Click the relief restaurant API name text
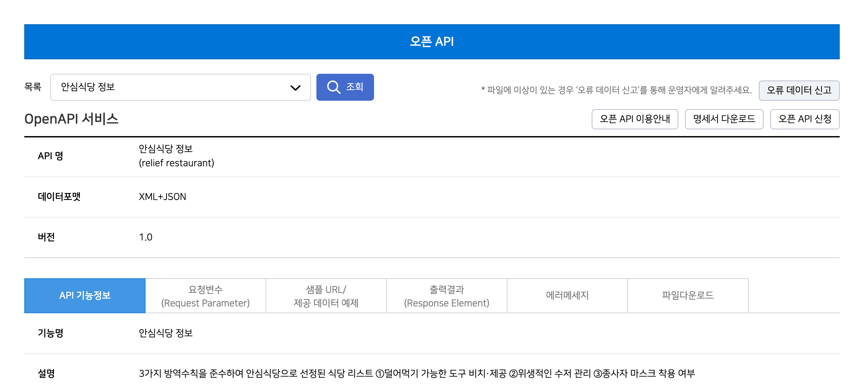 (x=176, y=163)
